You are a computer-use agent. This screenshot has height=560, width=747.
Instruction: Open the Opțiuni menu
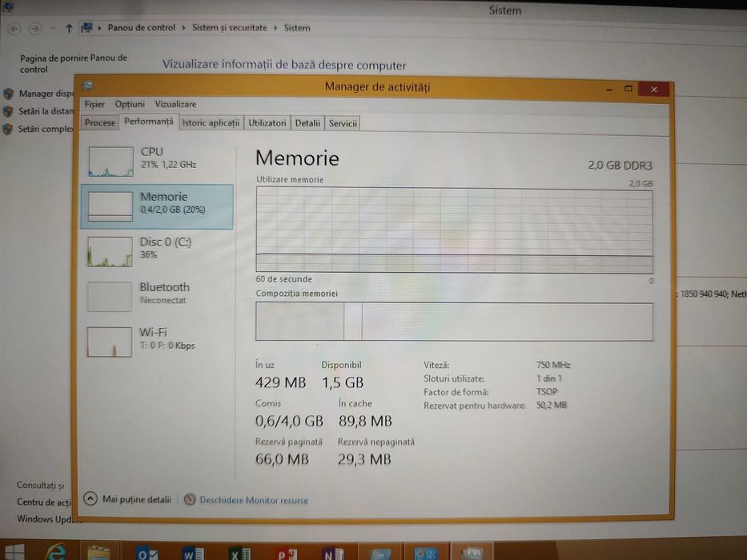point(130,104)
